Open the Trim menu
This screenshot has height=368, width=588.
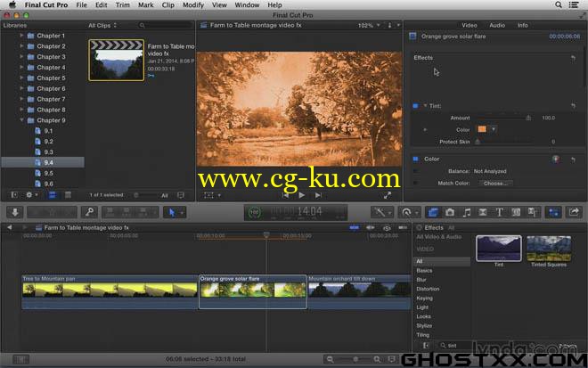(123, 4)
